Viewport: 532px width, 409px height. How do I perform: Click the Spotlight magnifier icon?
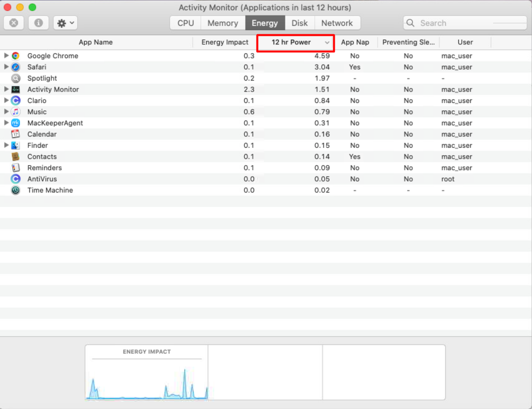pyautogui.click(x=15, y=78)
